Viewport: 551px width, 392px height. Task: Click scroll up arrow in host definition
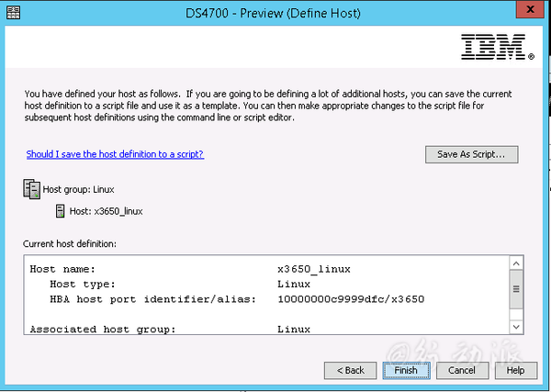[x=516, y=263]
